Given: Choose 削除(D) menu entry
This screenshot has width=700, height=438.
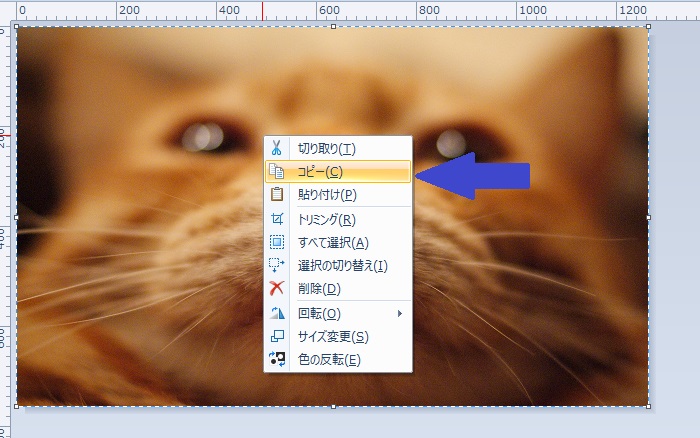Looking at the screenshot, I should [338, 289].
